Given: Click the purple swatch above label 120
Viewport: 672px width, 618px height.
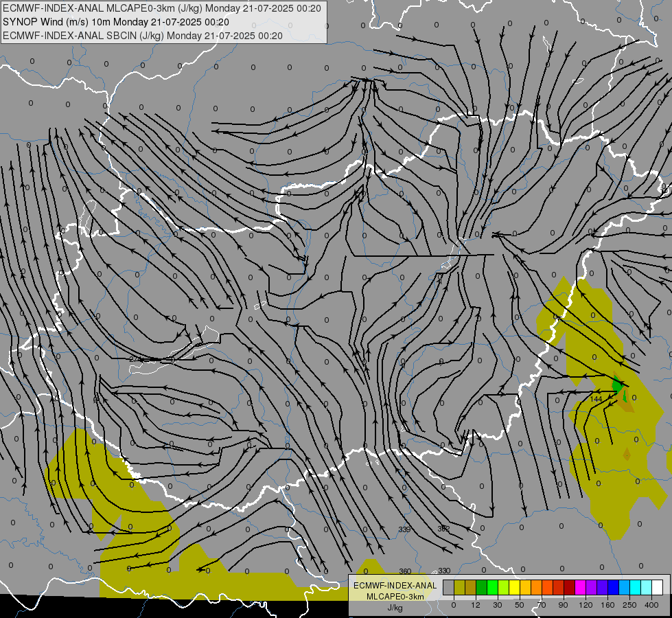Looking at the screenshot, I should click(x=592, y=587).
